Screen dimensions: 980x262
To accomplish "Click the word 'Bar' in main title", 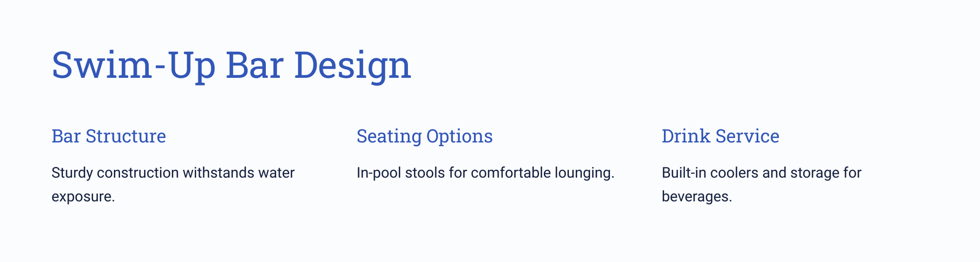I will pyautogui.click(x=254, y=66).
